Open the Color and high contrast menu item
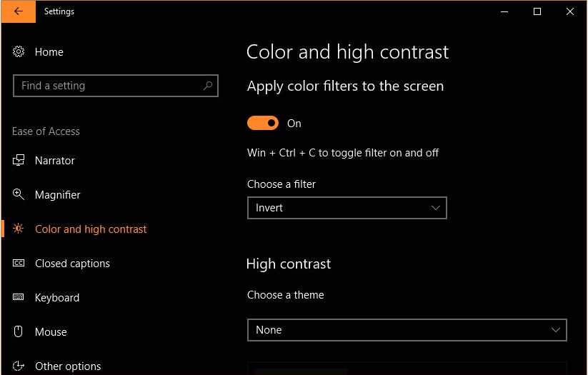Viewport: 588px width, 375px height. pos(91,229)
